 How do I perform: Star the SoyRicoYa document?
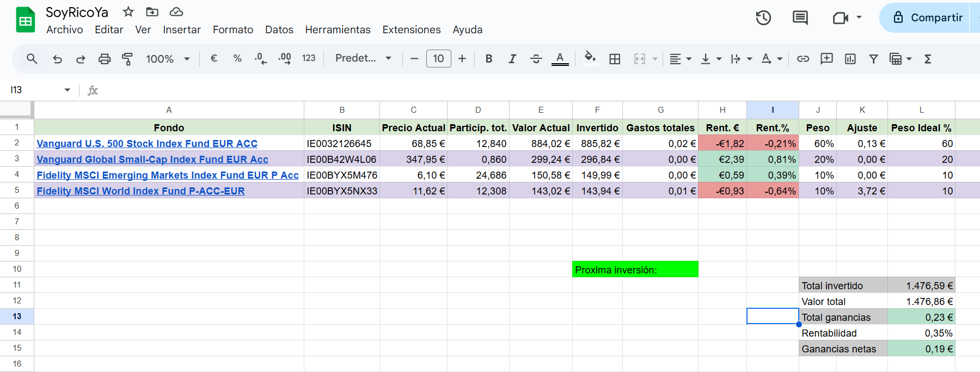click(x=128, y=11)
